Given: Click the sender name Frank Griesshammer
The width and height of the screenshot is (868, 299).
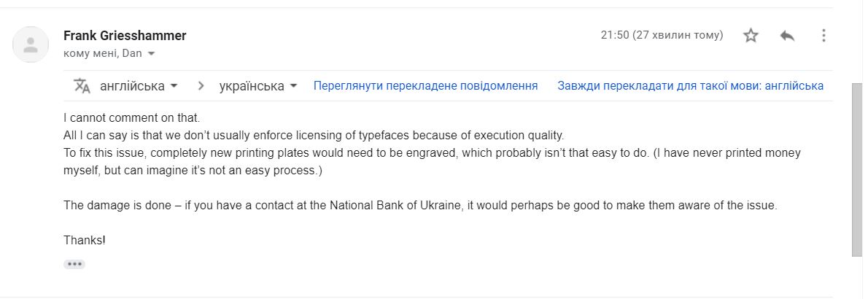Looking at the screenshot, I should click(x=125, y=36).
